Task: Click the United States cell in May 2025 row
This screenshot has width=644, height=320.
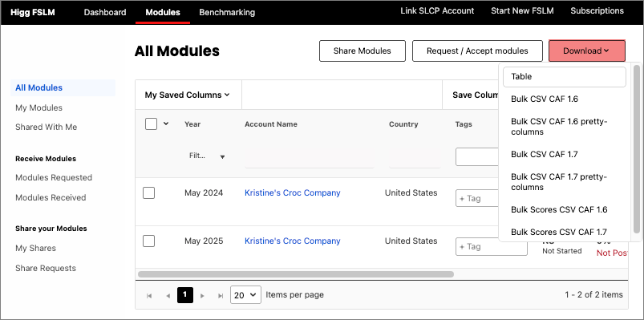Action: click(411, 241)
